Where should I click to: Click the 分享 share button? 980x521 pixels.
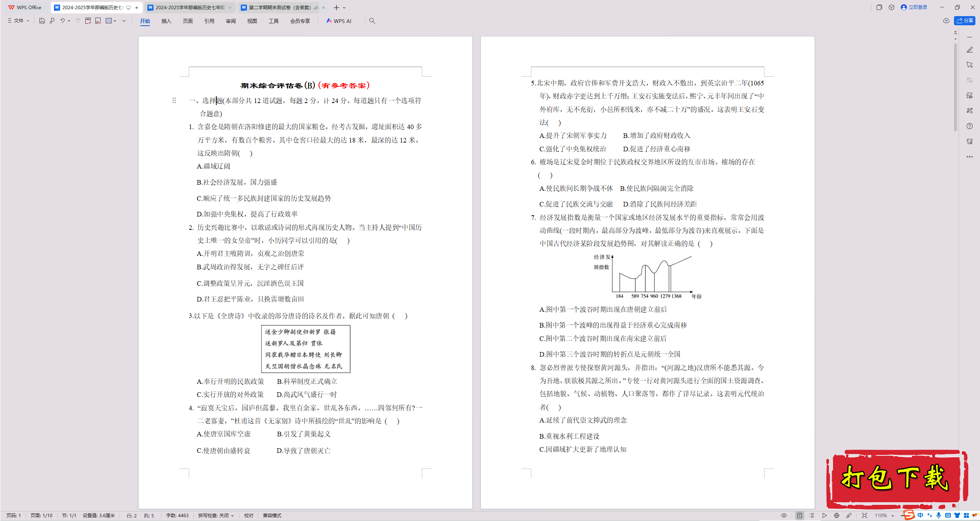click(964, 21)
